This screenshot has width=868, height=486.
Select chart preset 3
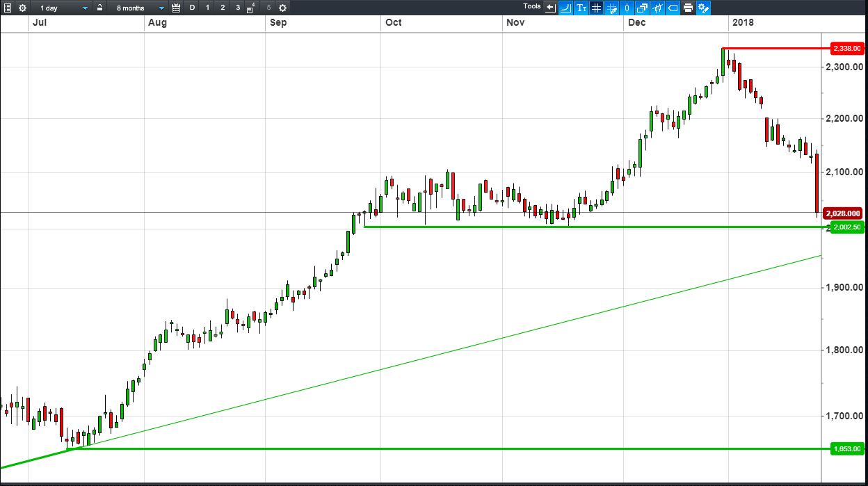coord(238,8)
